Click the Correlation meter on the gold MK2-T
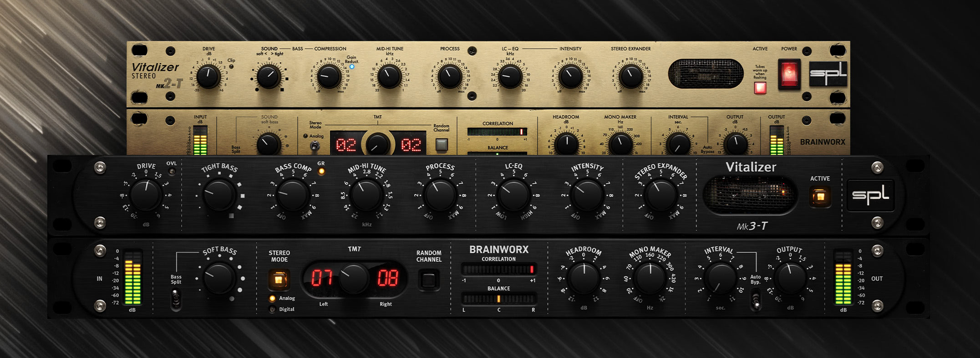 (x=497, y=132)
